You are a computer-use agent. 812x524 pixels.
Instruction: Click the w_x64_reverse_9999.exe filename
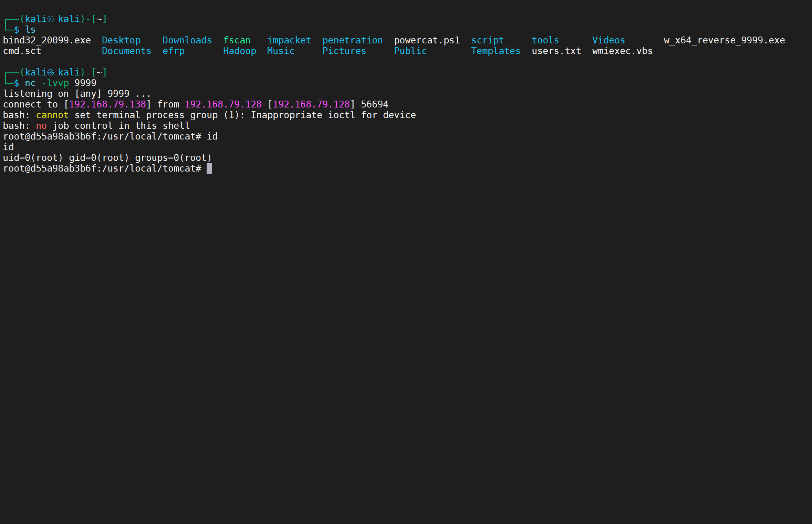click(x=724, y=40)
